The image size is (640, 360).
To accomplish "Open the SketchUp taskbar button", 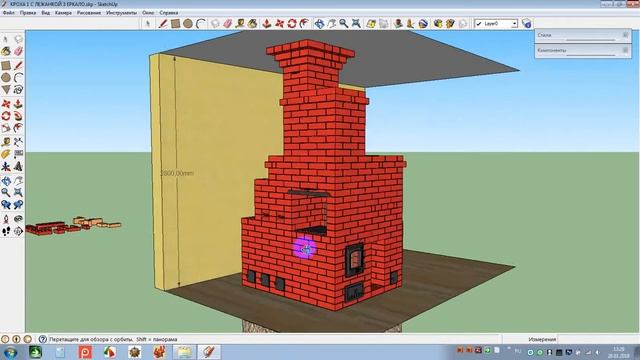I will pos(209,352).
